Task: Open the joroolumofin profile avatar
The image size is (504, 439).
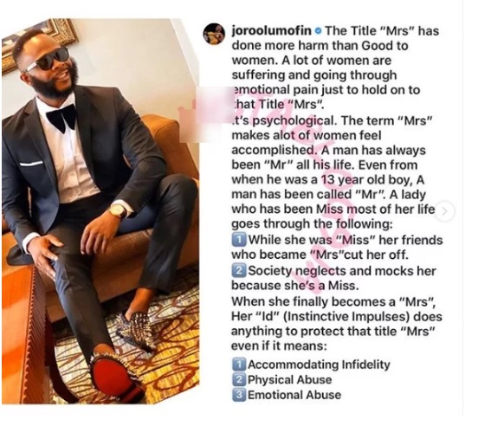Action: 214,34
